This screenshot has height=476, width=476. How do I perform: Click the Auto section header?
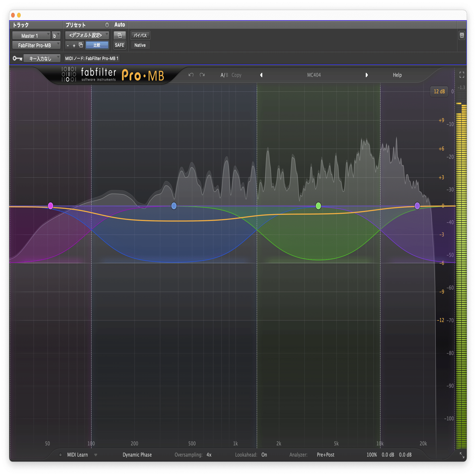pos(120,25)
